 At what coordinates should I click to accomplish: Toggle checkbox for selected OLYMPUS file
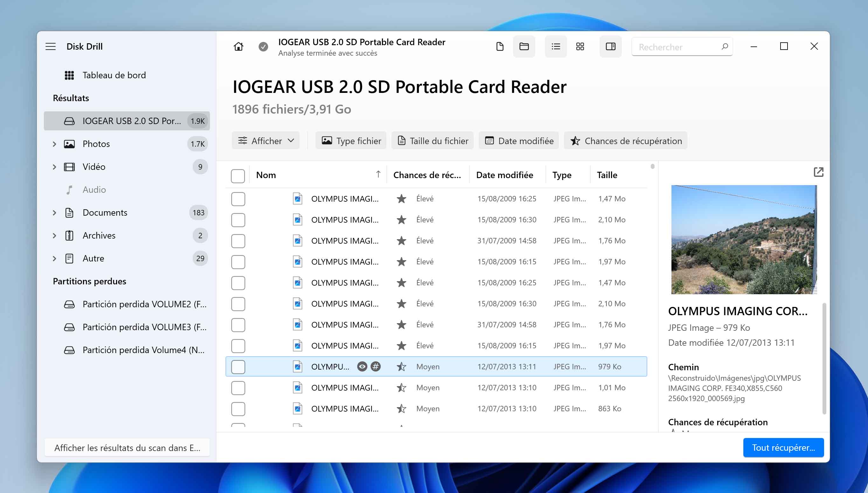(238, 366)
